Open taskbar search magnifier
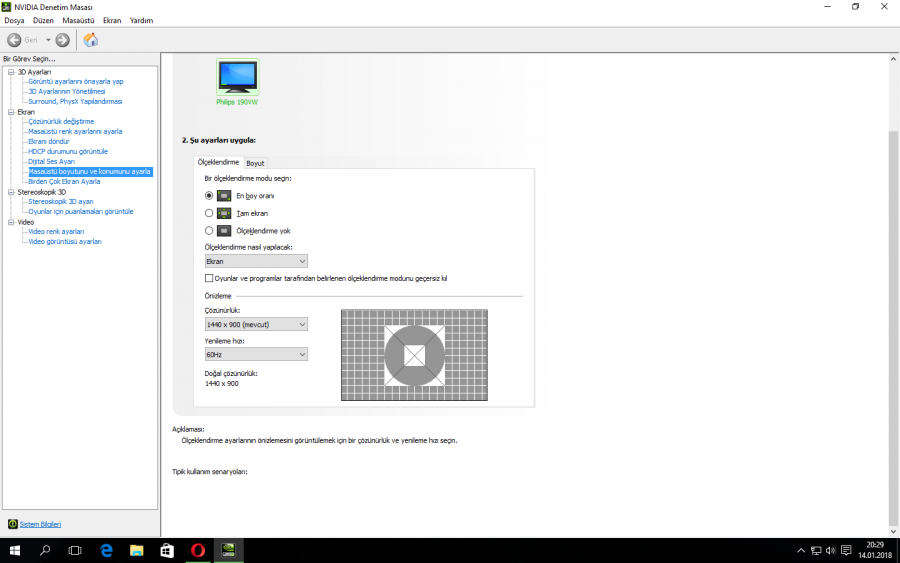This screenshot has width=900, height=563. [x=45, y=551]
